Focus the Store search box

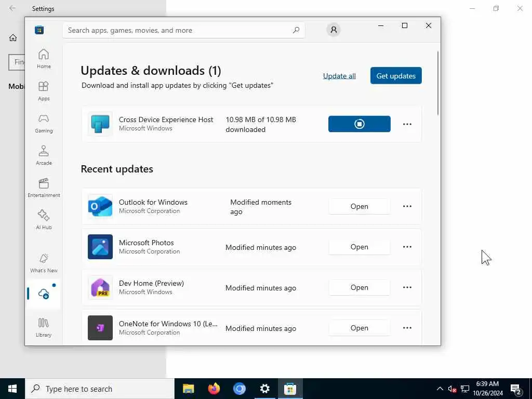tap(183, 30)
